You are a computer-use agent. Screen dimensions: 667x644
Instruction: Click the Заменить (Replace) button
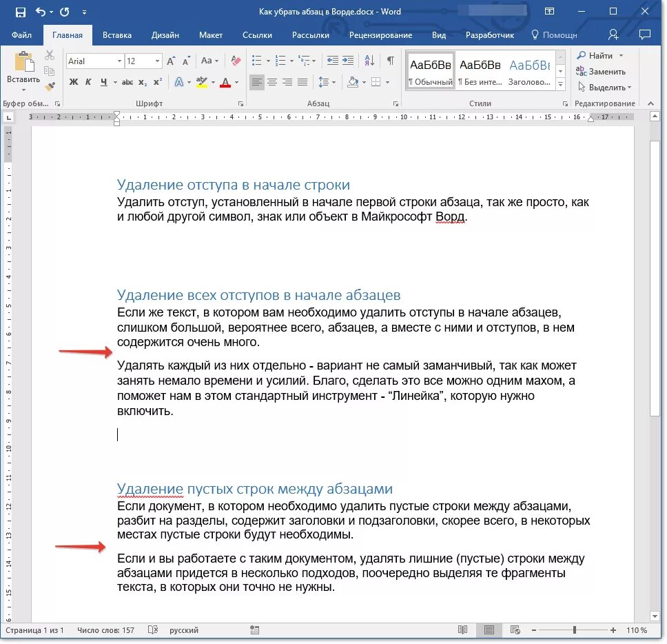(x=601, y=72)
